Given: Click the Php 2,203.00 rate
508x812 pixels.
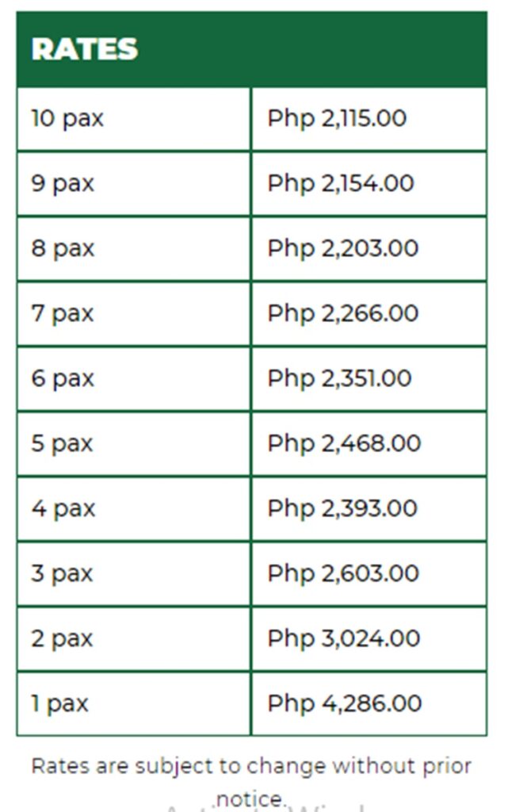Looking at the screenshot, I should click(x=342, y=249).
